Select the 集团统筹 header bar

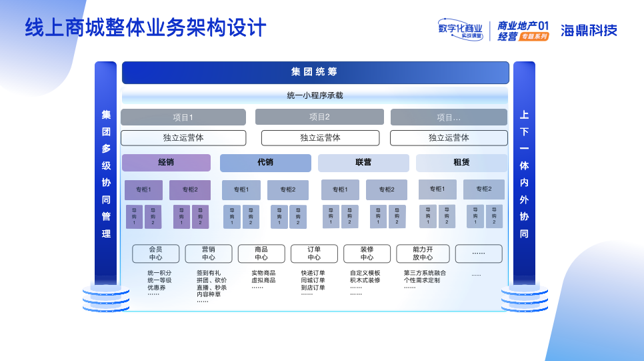(315, 72)
